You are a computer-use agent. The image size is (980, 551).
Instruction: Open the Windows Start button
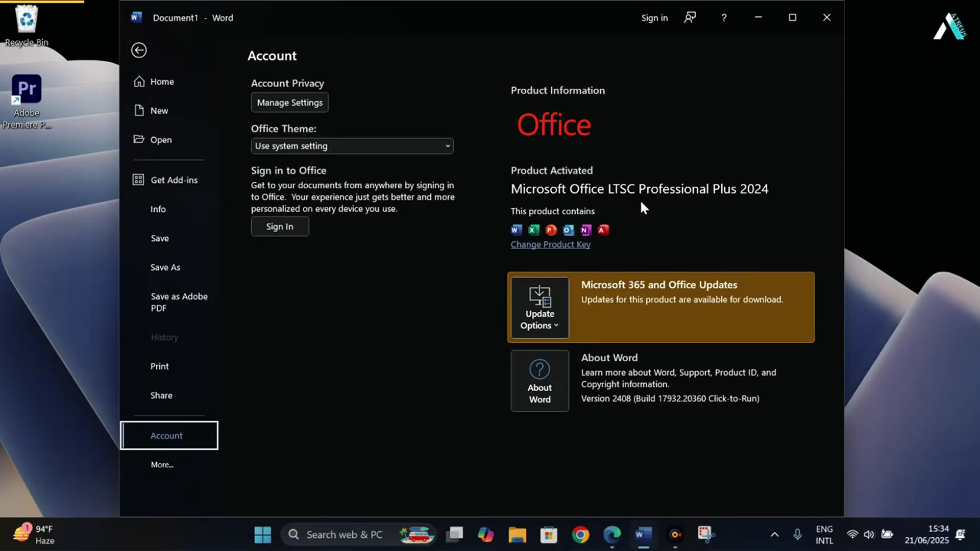coord(263,535)
